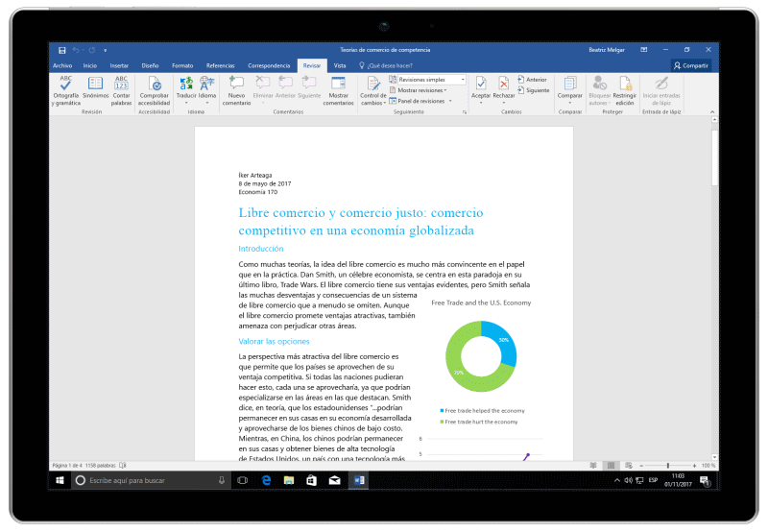Click Comprobar accesibilidad
The width and height of the screenshot is (768, 532).
154,90
